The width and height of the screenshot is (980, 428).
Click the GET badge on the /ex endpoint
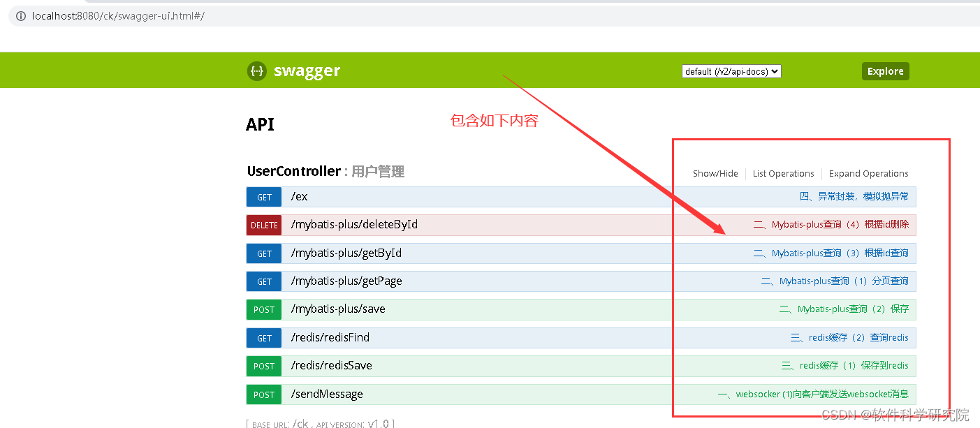(x=263, y=197)
